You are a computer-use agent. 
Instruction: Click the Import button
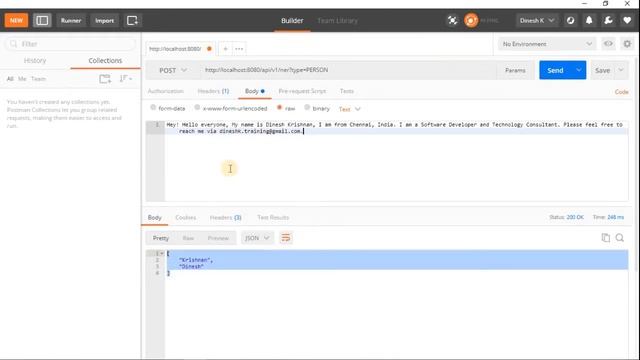pyautogui.click(x=104, y=20)
